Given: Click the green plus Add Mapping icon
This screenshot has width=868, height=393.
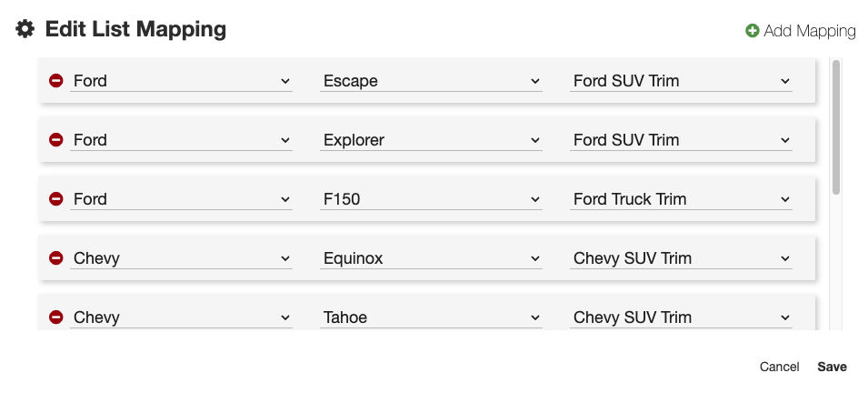Looking at the screenshot, I should pyautogui.click(x=753, y=31).
